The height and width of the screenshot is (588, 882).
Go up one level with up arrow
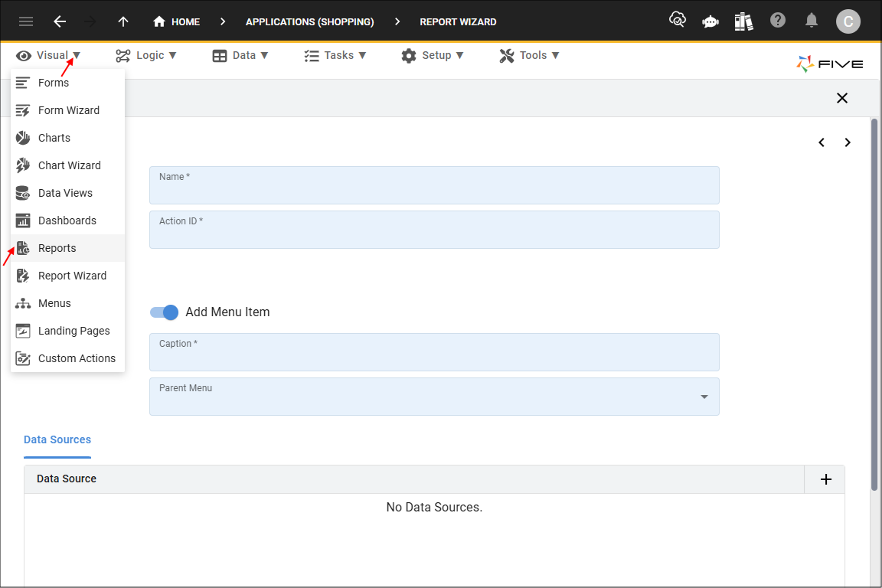[x=123, y=22]
